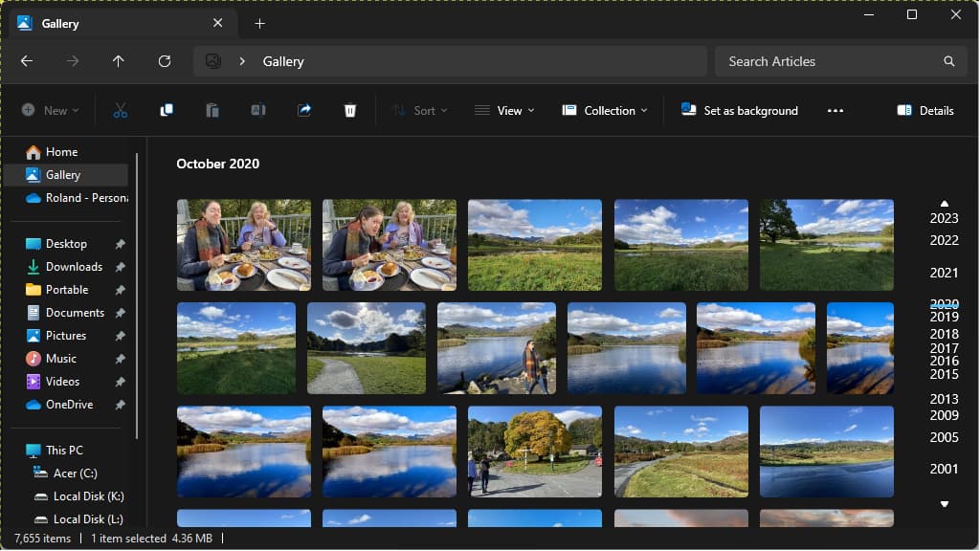This screenshot has width=980, height=551.
Task: Click the Delete trash icon
Action: coord(350,110)
